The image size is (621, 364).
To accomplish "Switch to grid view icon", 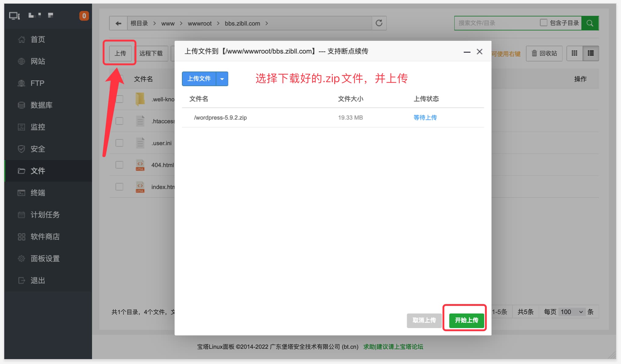I will [575, 53].
